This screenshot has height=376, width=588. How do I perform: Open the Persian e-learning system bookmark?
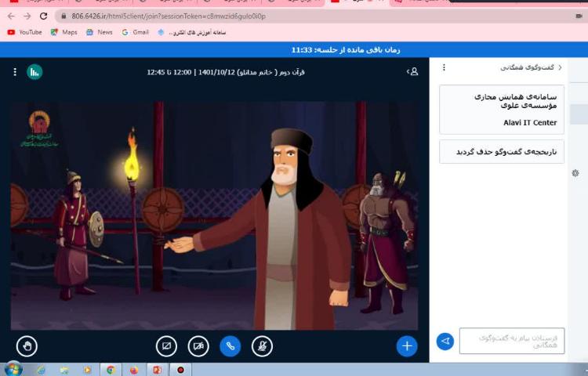tap(191, 32)
